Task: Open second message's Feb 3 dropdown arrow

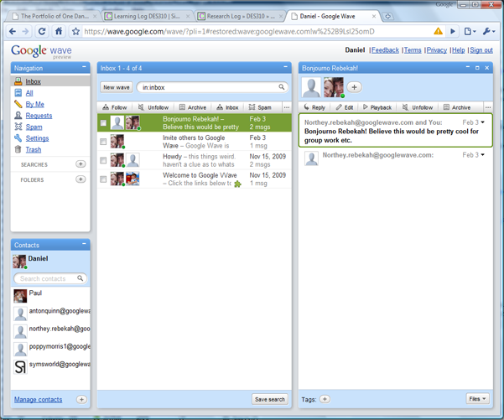Action: (483, 155)
